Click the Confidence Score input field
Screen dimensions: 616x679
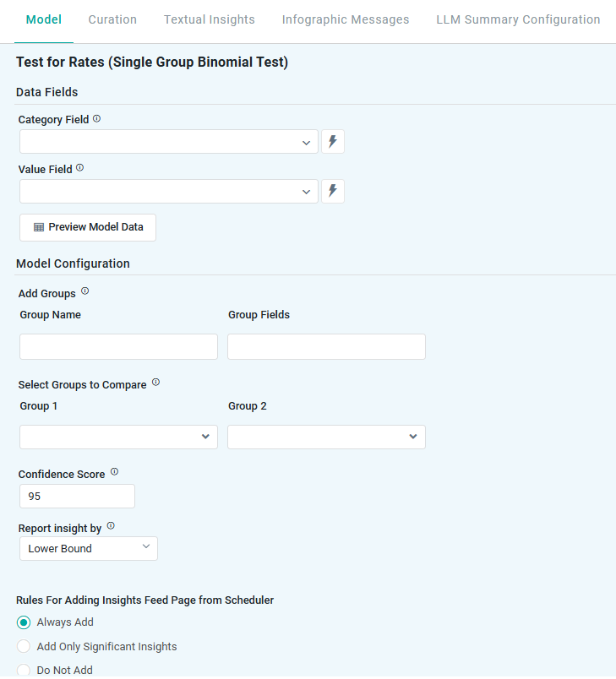tap(77, 497)
